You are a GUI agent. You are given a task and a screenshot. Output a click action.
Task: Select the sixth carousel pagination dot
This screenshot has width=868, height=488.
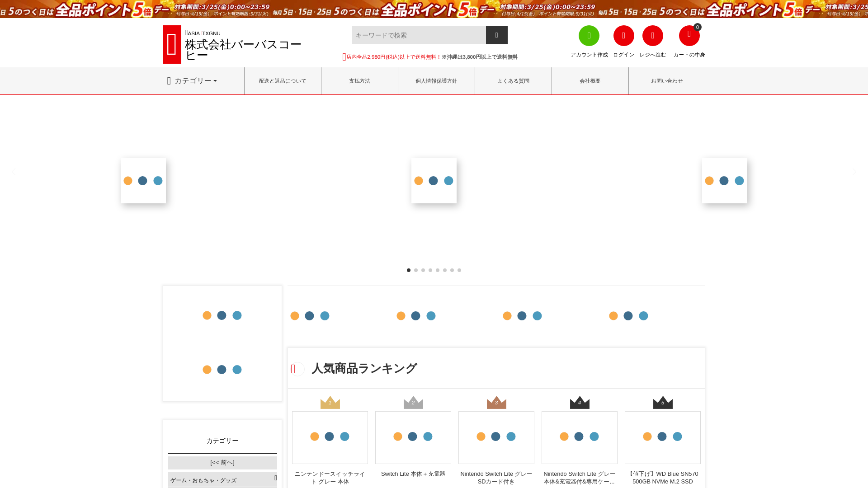pyautogui.click(x=445, y=270)
